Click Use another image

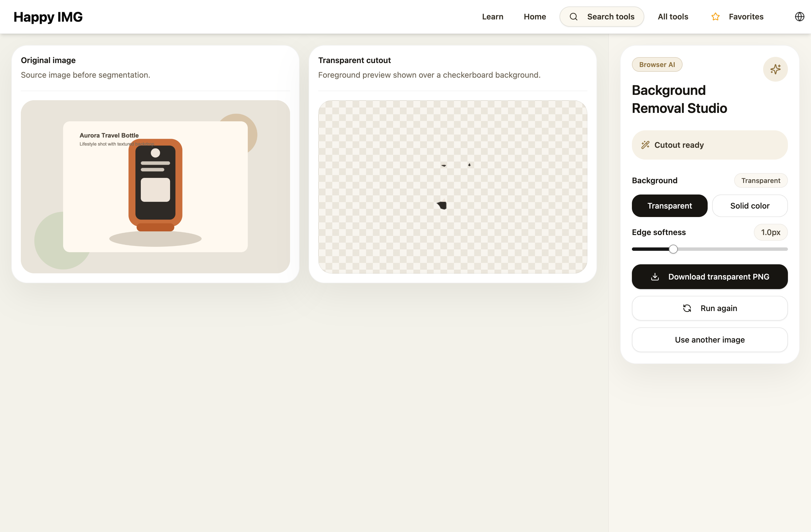[709, 339]
